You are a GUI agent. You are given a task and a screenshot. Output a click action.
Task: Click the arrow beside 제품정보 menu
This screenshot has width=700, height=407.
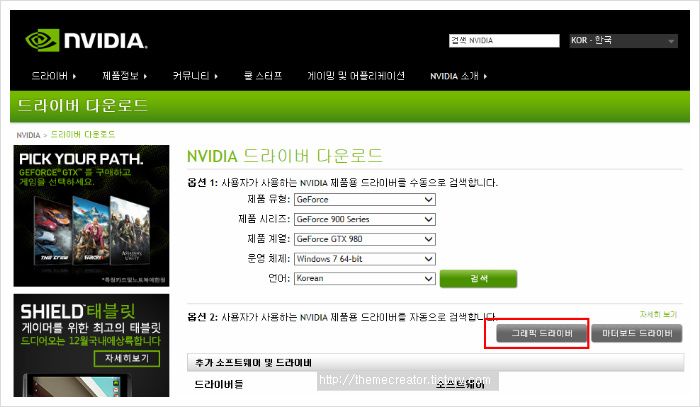[x=145, y=76]
